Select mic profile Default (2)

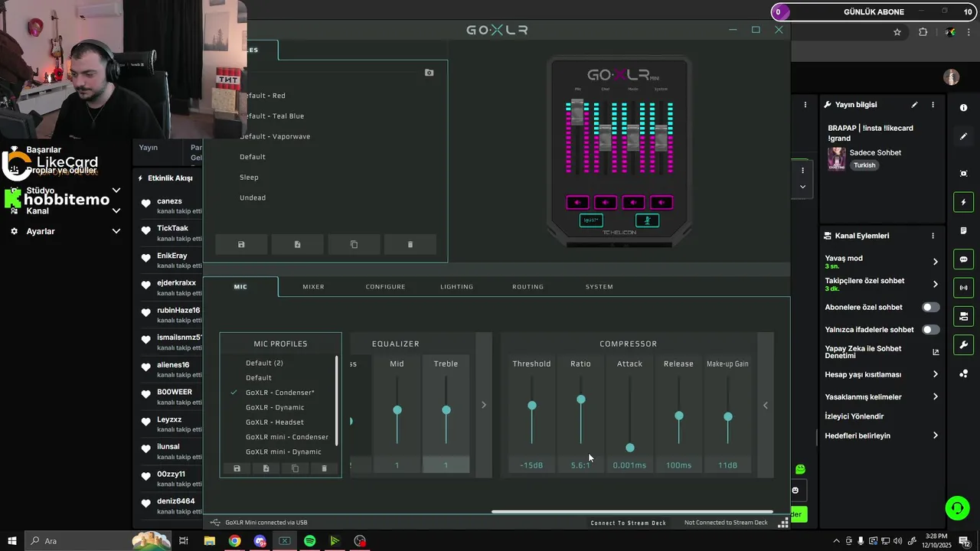pyautogui.click(x=264, y=363)
